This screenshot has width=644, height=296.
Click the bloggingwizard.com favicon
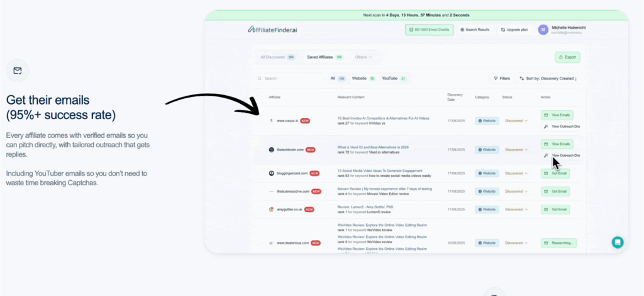(272, 173)
